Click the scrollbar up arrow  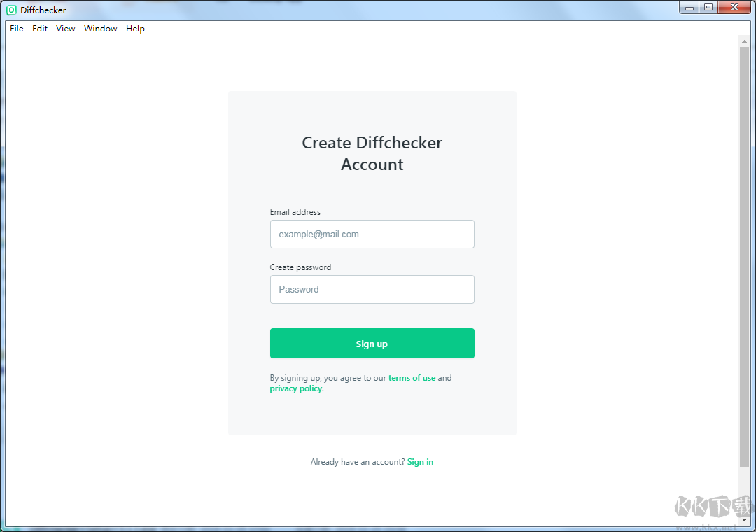coord(744,41)
